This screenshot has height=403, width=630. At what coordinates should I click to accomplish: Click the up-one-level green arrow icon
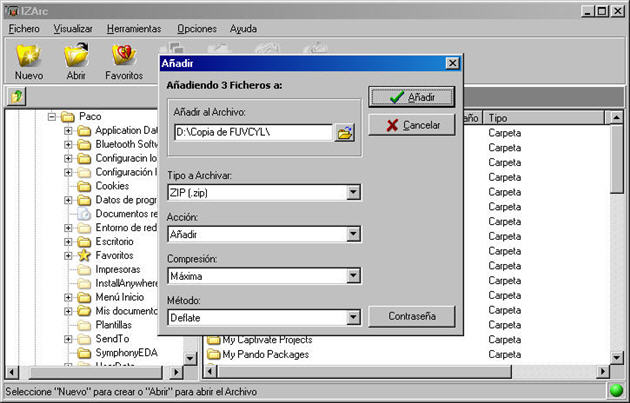click(17, 96)
